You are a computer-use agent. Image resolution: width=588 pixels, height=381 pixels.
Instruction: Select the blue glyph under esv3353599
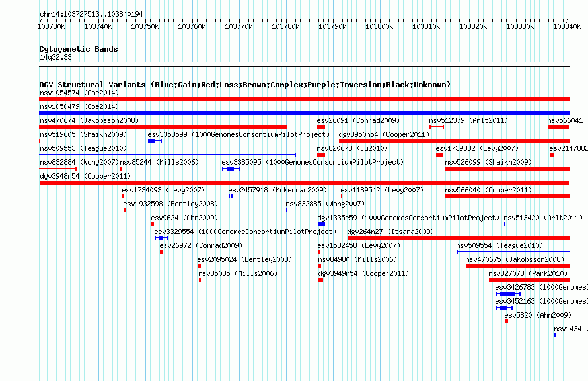tap(155, 141)
